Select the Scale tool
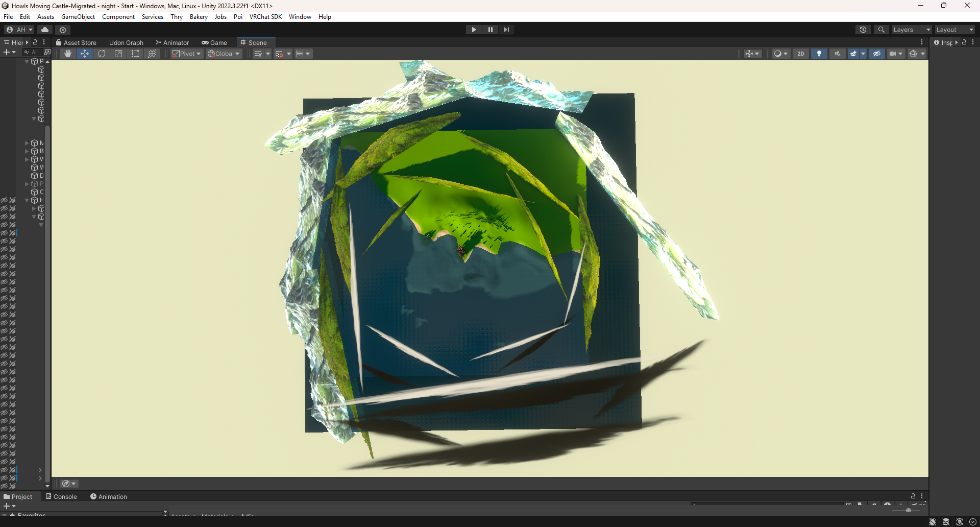Image resolution: width=980 pixels, height=527 pixels. pos(118,54)
